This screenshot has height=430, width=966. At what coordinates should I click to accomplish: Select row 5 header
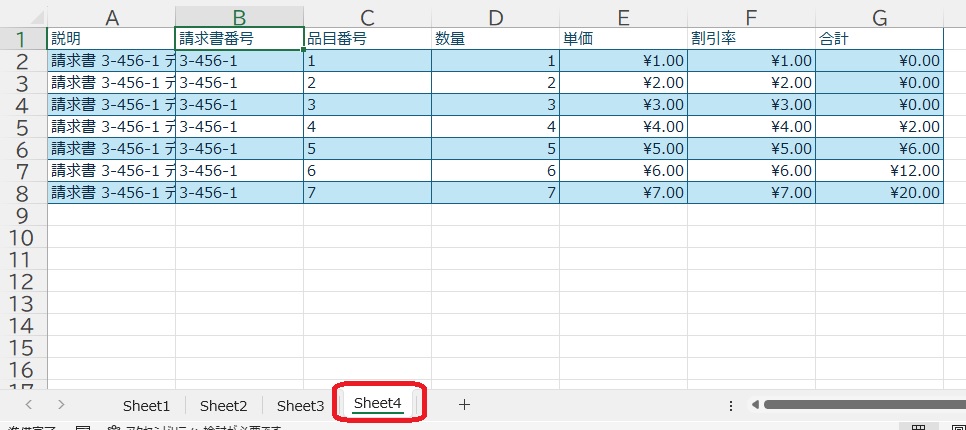click(23, 127)
